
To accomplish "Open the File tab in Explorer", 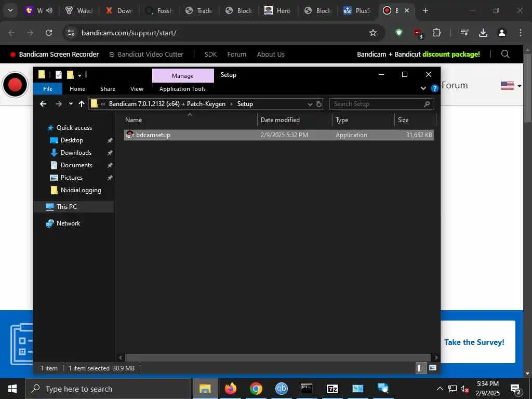I will [x=48, y=88].
